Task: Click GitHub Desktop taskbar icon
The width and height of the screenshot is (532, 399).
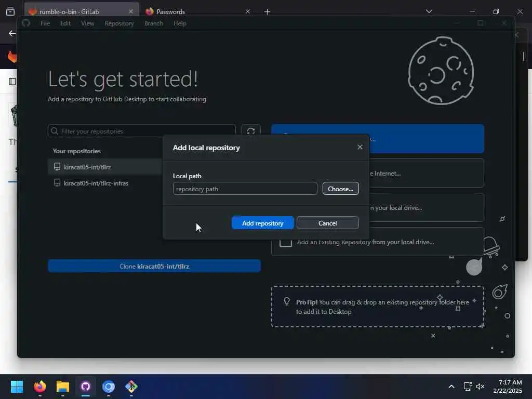Action: coord(86,387)
